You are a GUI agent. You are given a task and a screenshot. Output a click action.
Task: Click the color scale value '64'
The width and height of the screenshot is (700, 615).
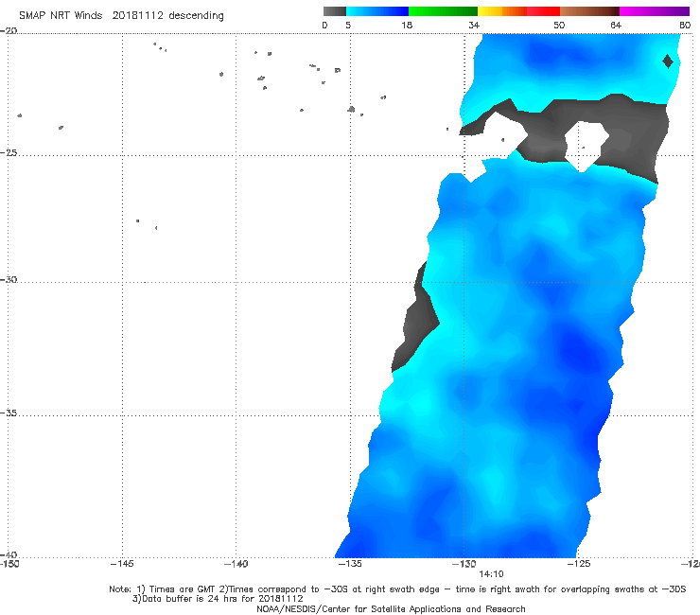coord(616,25)
